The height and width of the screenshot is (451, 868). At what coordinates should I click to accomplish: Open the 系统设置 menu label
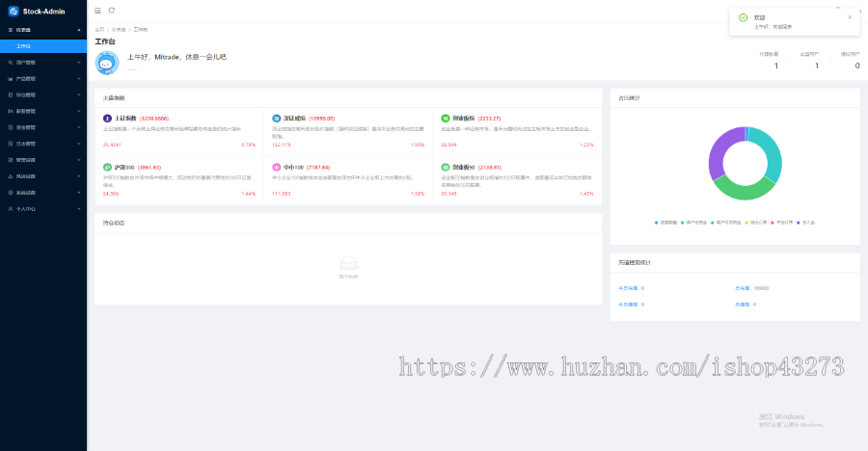(25, 193)
